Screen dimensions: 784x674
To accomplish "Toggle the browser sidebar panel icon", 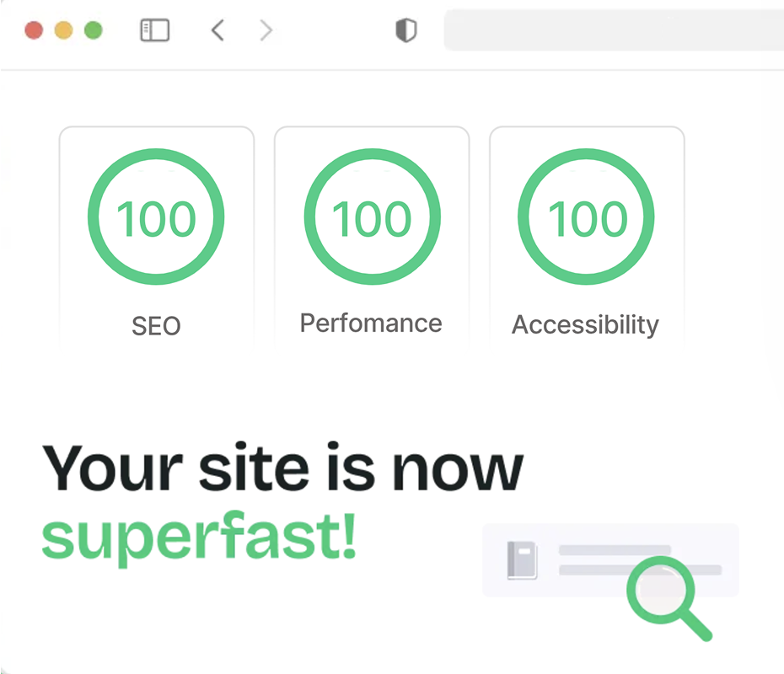I will coord(154,31).
